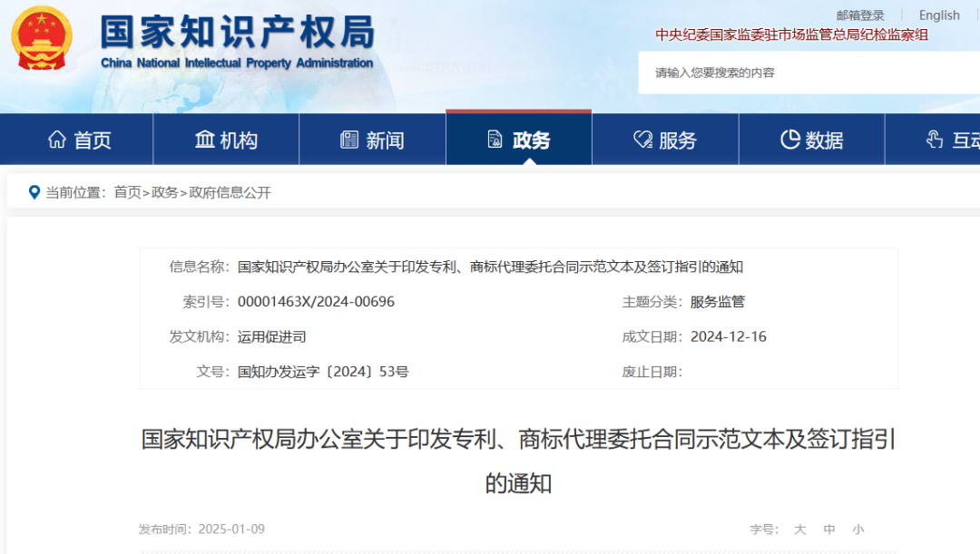Click the location pin icon in the breadcrumb
Viewport: 980px width, 554px height.
[x=33, y=192]
